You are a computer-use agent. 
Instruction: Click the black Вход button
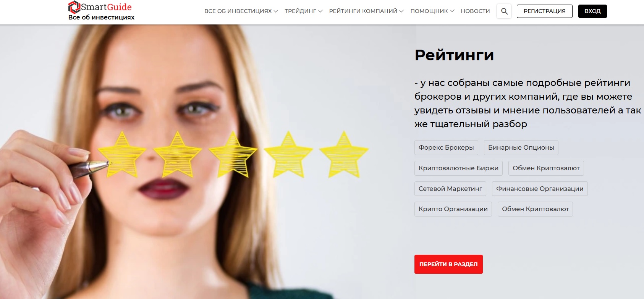click(592, 11)
